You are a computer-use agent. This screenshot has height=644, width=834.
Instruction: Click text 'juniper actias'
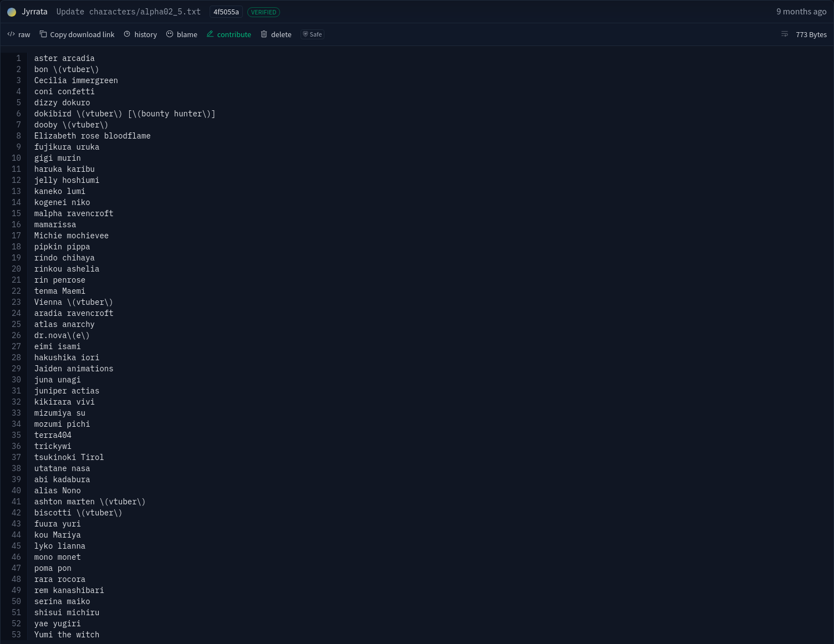[67, 391]
